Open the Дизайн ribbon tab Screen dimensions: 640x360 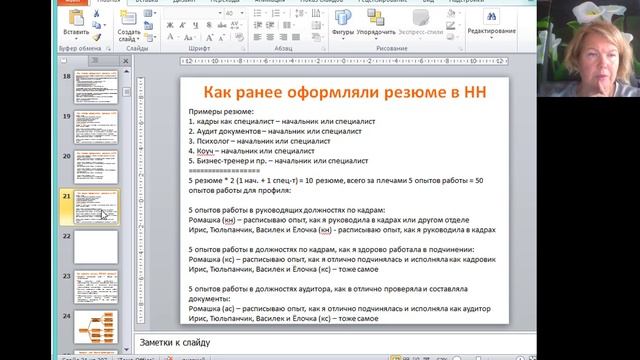coord(184,2)
